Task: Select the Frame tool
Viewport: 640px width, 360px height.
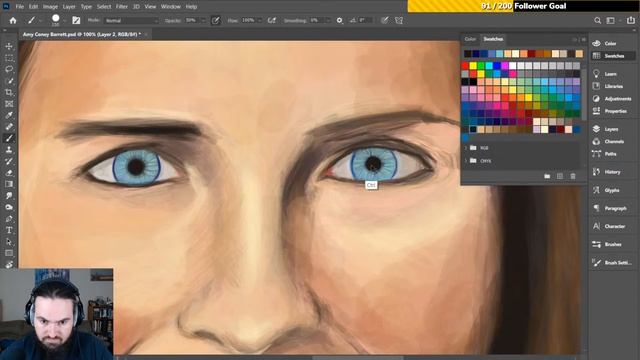Action: tap(9, 104)
